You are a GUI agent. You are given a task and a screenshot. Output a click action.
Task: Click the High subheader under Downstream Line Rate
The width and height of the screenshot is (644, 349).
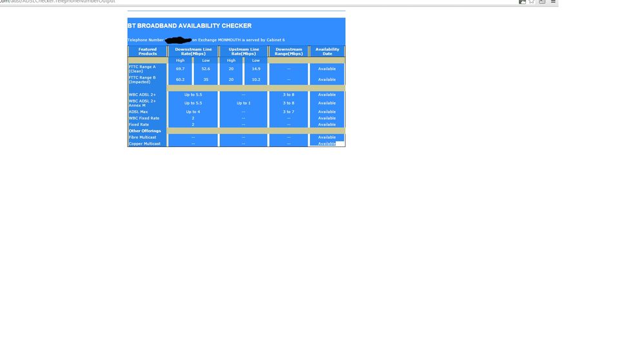tap(181, 61)
